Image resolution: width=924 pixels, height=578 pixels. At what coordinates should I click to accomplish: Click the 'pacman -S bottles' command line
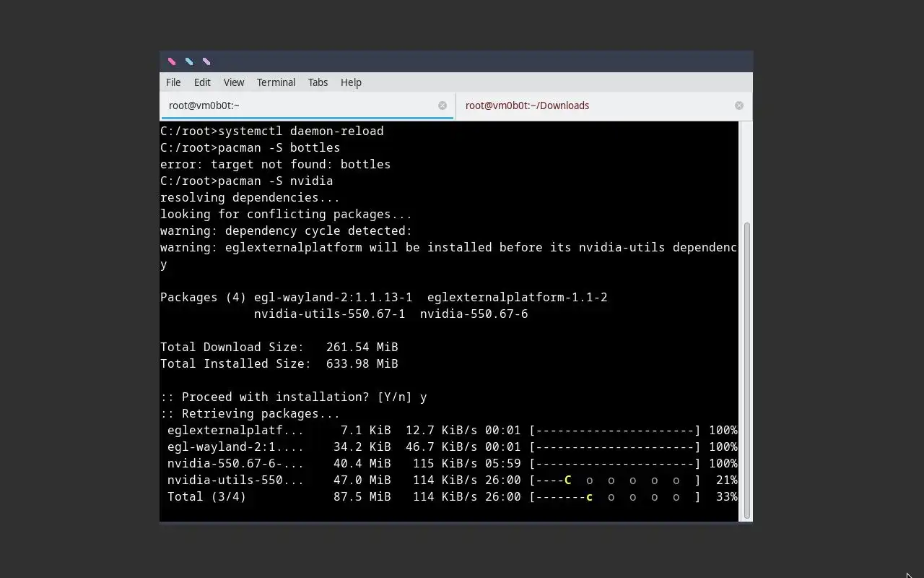pyautogui.click(x=250, y=148)
